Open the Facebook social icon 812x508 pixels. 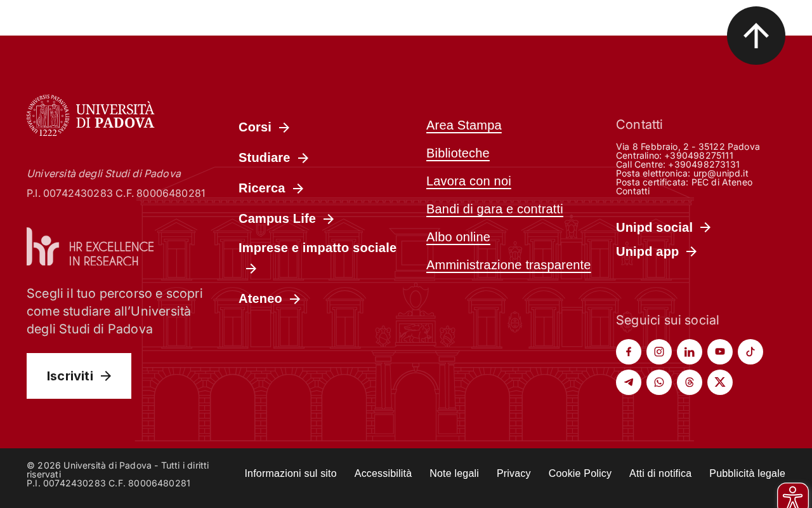tap(629, 352)
